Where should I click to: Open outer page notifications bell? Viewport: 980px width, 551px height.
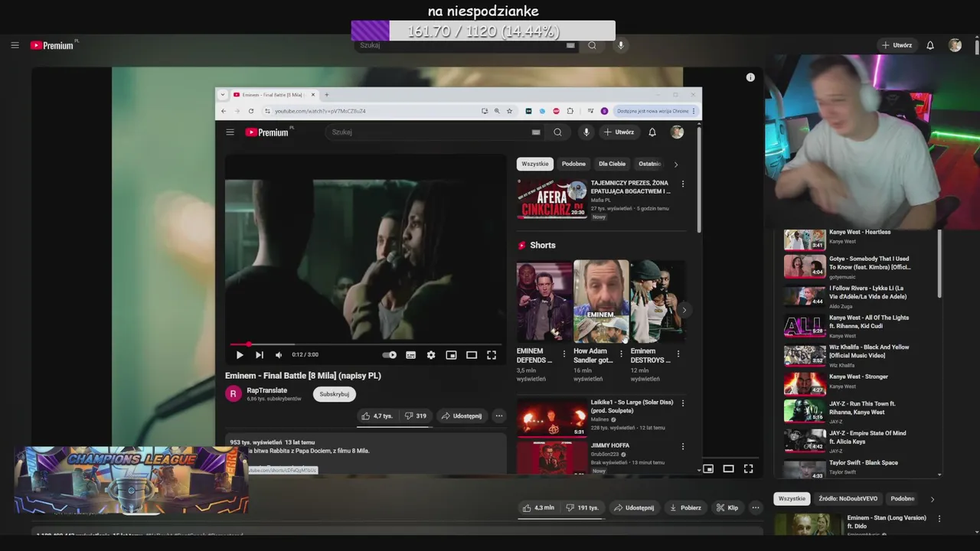click(930, 45)
